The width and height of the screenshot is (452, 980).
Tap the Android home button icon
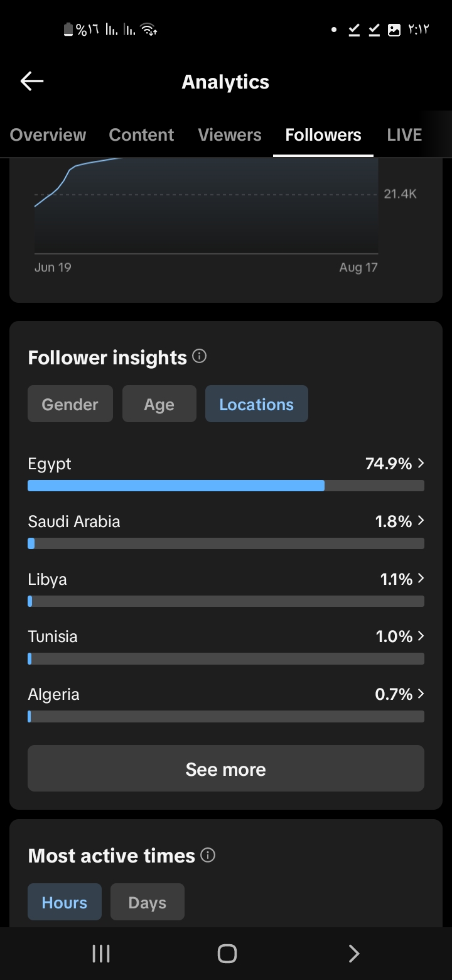[x=227, y=954]
